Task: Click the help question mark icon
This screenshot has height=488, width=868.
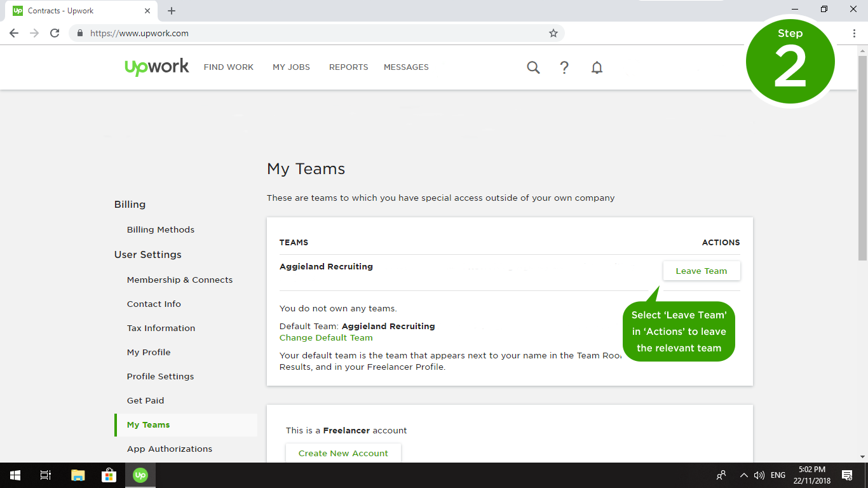Action: pos(564,67)
